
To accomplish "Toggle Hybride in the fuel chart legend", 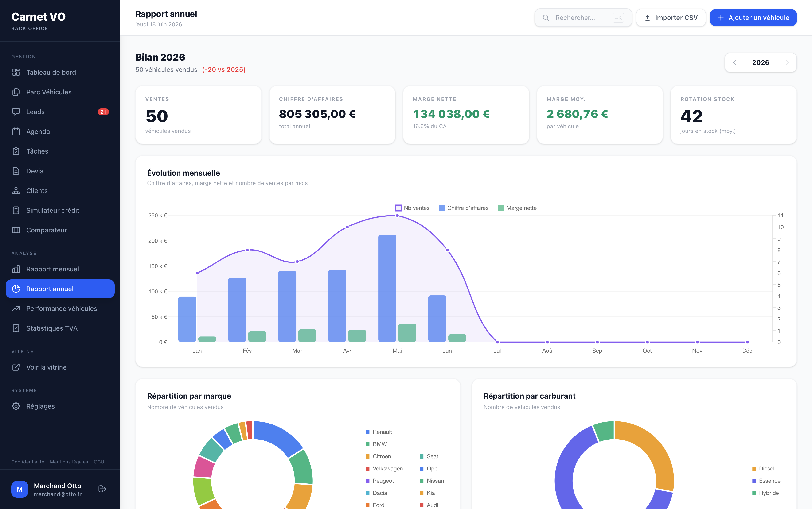I will 765,493.
